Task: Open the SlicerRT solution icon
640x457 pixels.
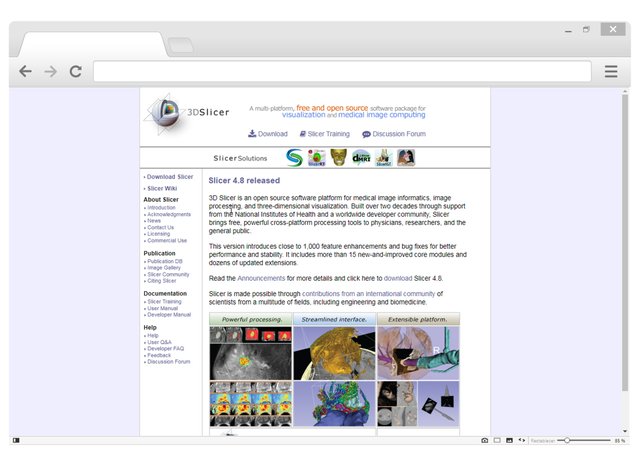Action: click(x=317, y=158)
